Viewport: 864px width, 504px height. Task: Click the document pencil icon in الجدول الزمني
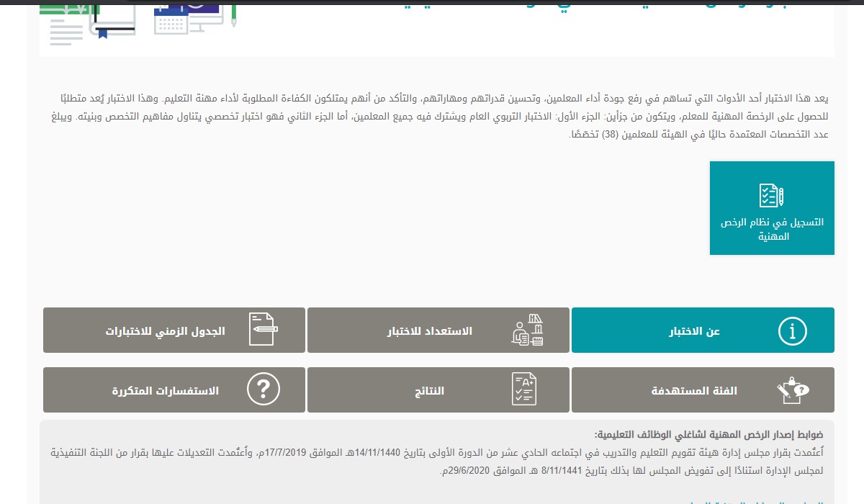click(x=263, y=330)
